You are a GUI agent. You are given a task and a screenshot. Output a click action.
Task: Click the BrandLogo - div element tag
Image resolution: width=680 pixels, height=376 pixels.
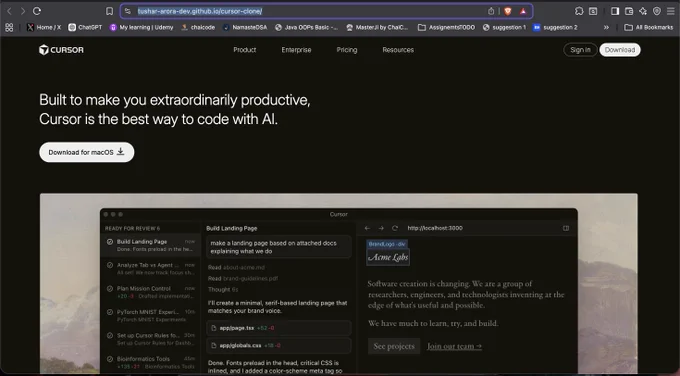[387, 244]
